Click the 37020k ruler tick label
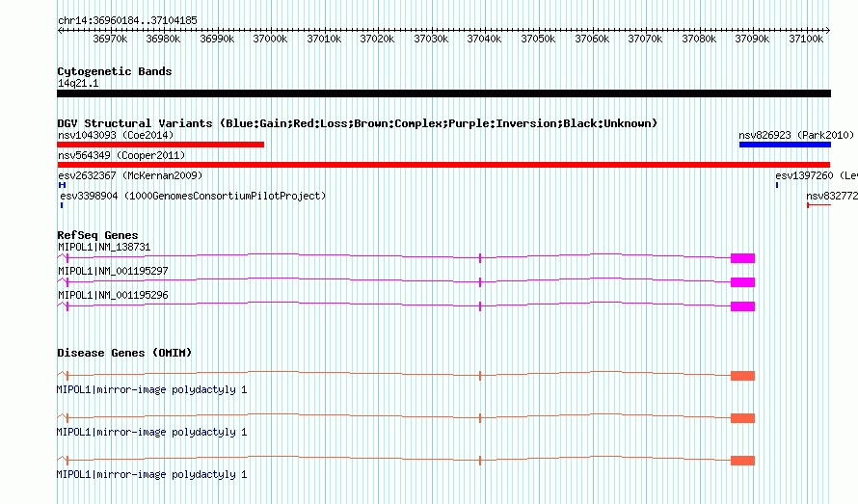This screenshot has height=504, width=858. click(377, 39)
